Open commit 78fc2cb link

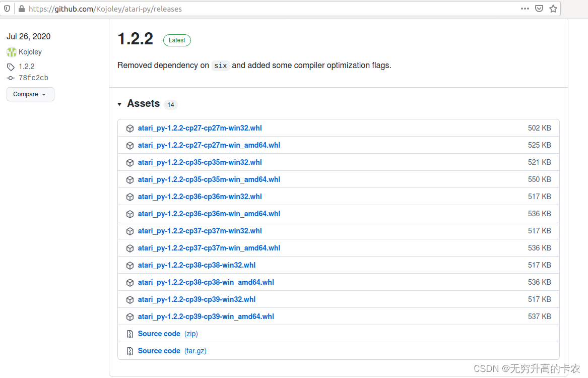coord(33,78)
